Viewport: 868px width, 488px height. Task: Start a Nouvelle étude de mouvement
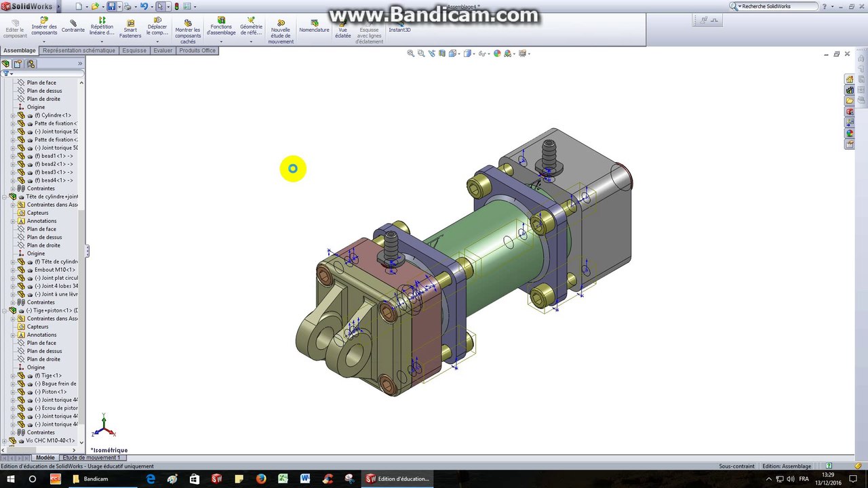pos(281,30)
